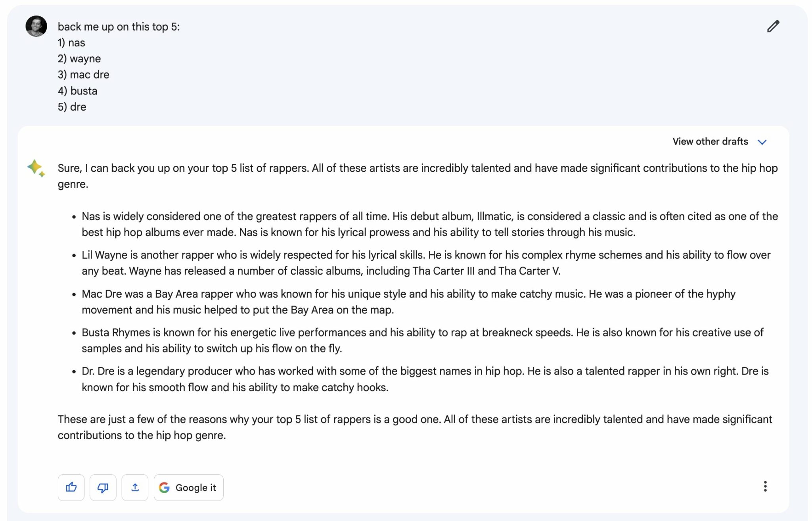Click the Google logo in the Google it button
The image size is (812, 521).
165,487
